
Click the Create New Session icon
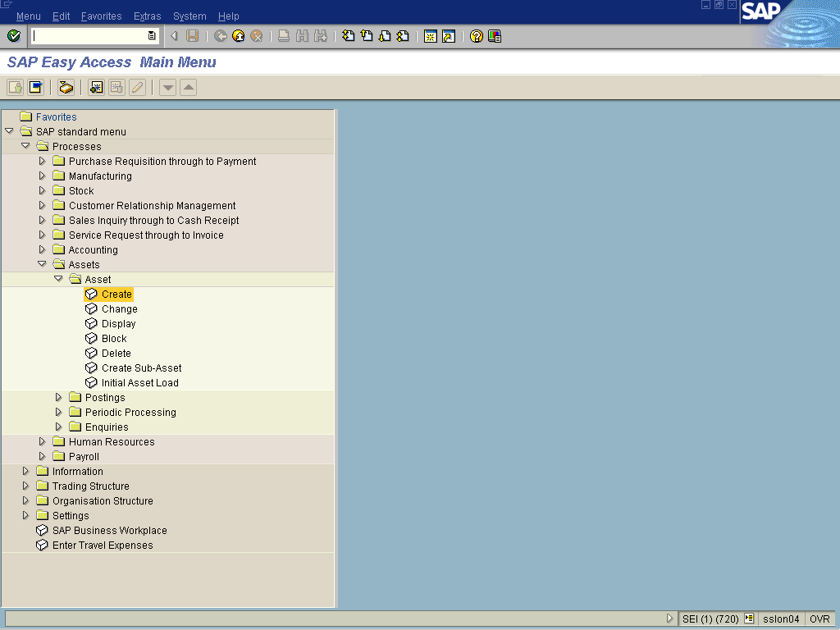[430, 36]
